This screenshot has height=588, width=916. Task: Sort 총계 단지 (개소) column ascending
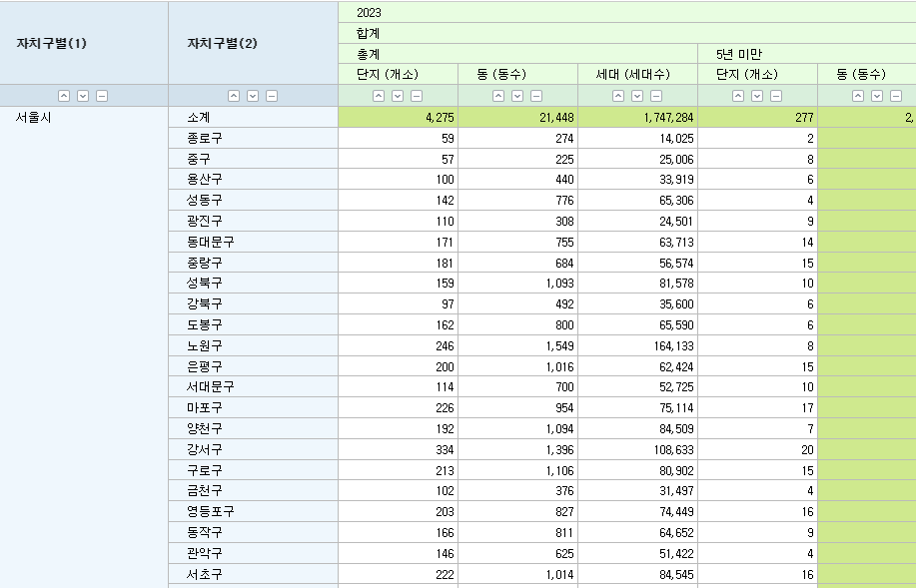pyautogui.click(x=379, y=96)
